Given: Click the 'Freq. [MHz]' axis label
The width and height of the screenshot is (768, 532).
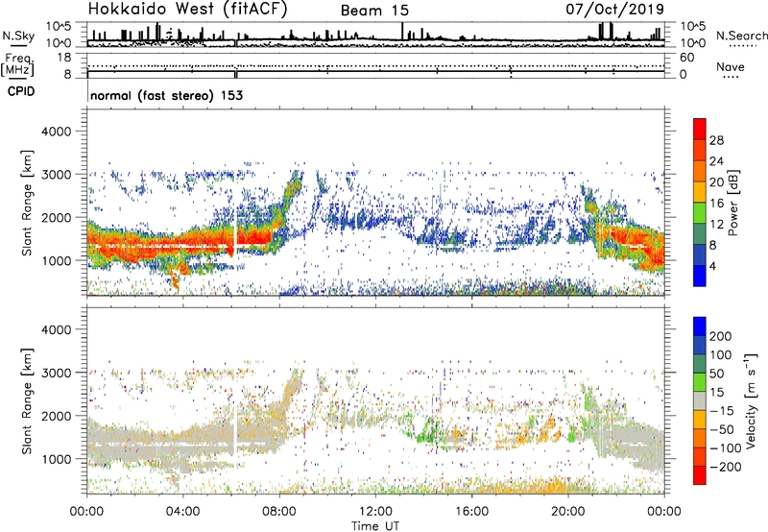Looking at the screenshot, I should click(x=17, y=64).
